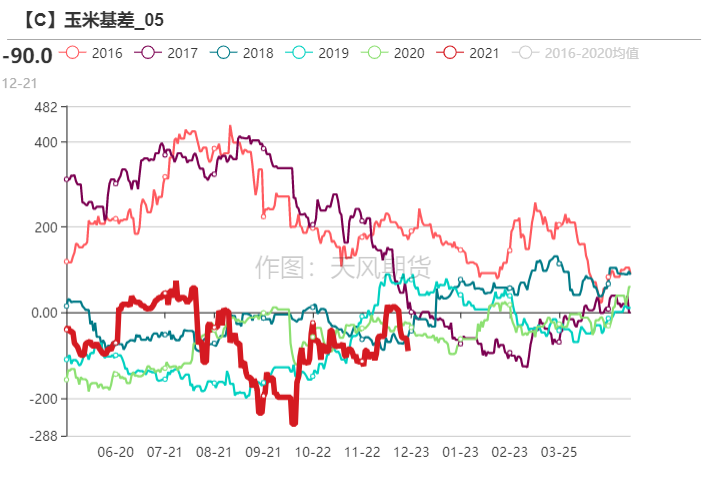This screenshot has height=481, width=707.
Task: Click the 09-21 x-axis tick label
Action: click(x=263, y=452)
